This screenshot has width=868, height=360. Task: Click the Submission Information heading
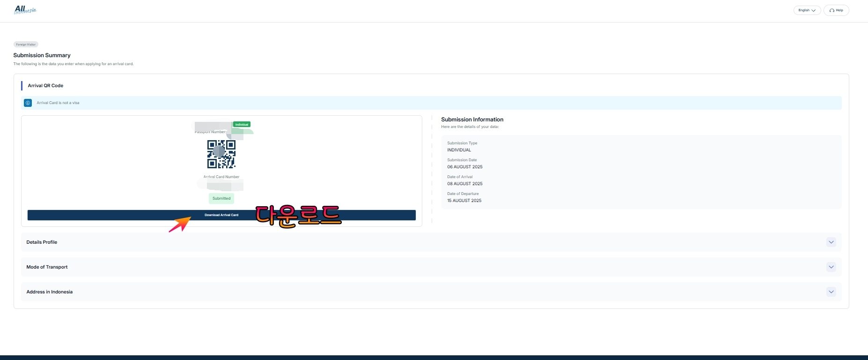pos(472,120)
